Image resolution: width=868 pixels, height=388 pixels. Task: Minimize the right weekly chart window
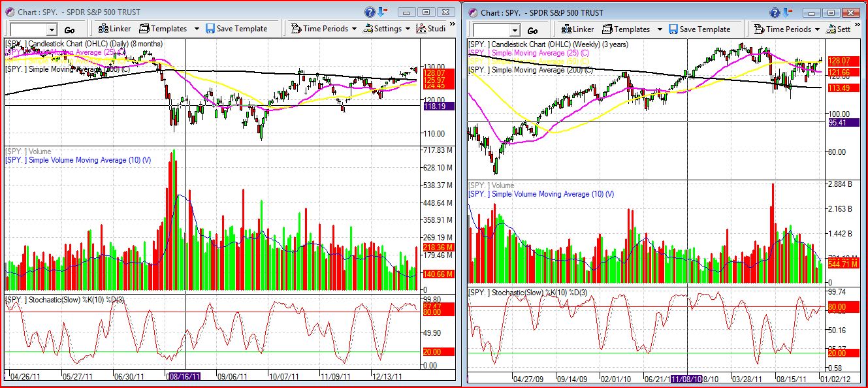(x=812, y=12)
